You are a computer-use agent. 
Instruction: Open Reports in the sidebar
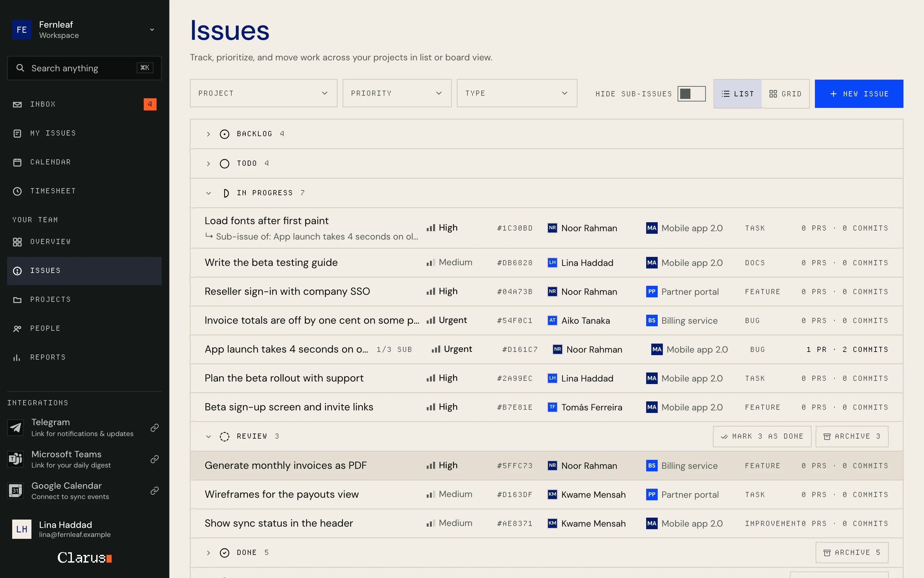84,357
